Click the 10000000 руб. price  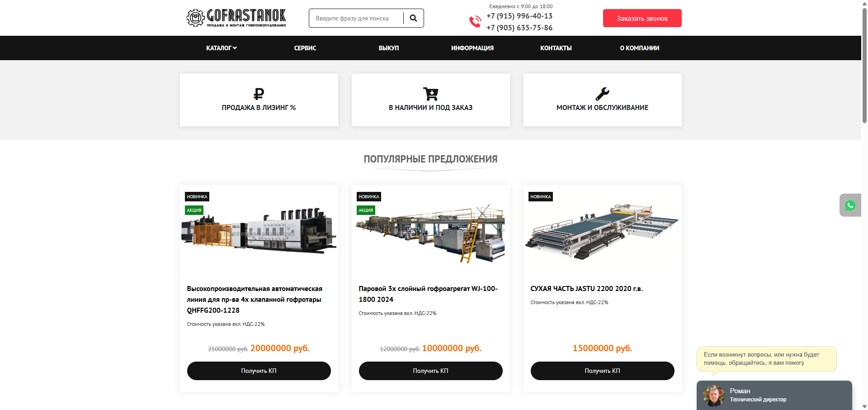[452, 348]
